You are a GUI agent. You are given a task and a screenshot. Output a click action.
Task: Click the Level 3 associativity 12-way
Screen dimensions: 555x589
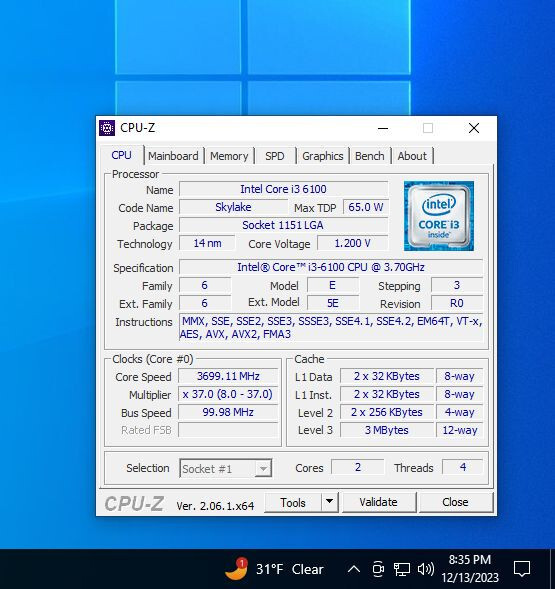[460, 430]
